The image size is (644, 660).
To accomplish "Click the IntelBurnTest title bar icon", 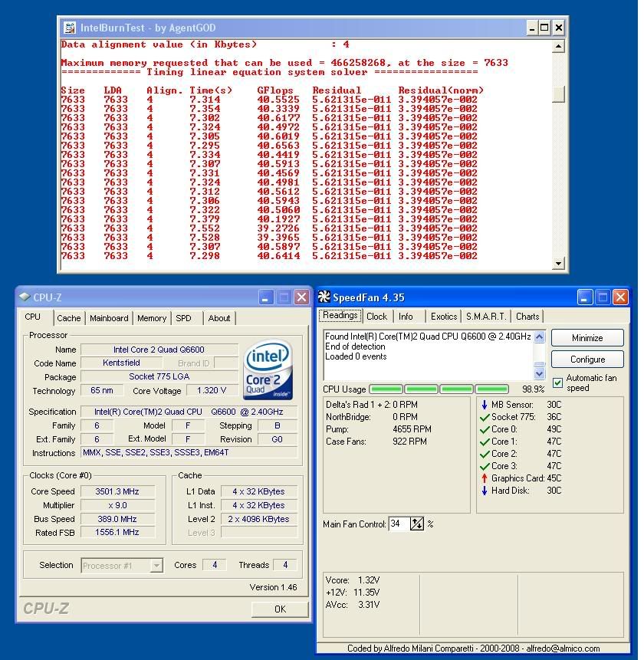I will coord(70,28).
